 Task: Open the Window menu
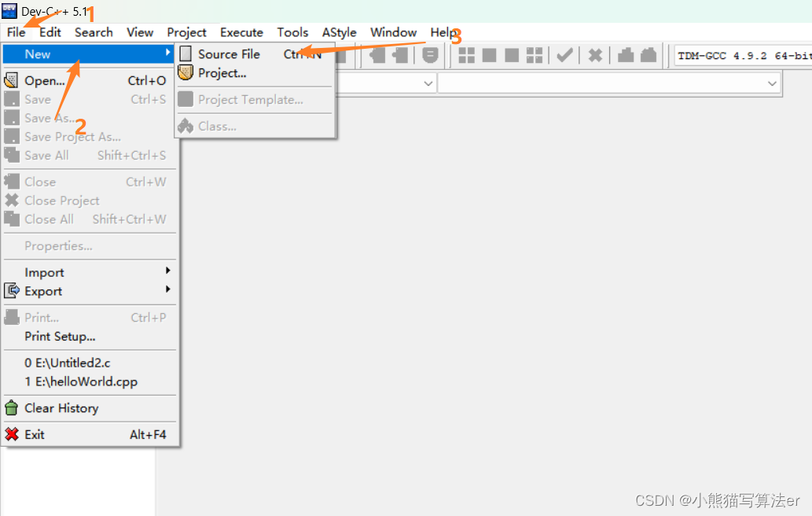click(394, 32)
